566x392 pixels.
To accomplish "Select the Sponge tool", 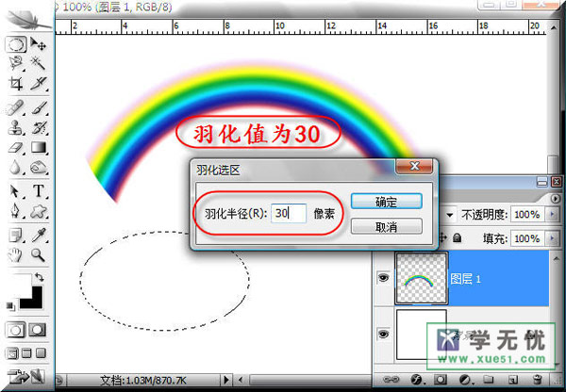I will pyautogui.click(x=39, y=168).
